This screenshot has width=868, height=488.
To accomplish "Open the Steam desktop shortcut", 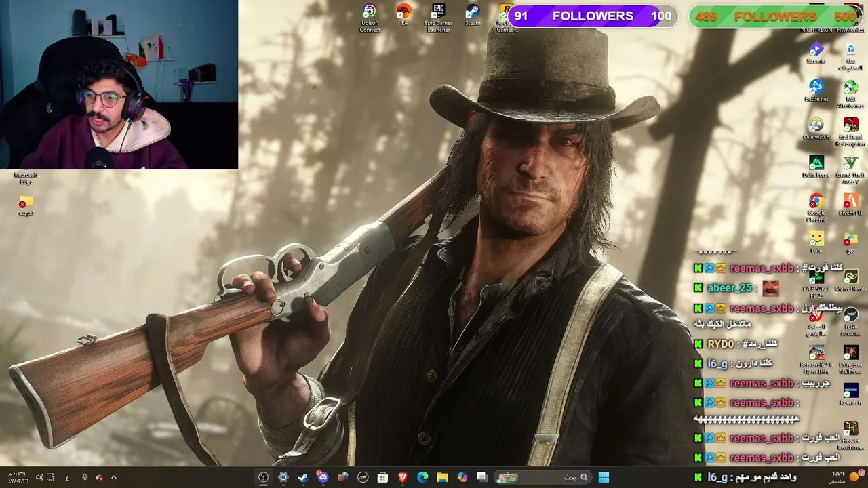I will point(473,15).
